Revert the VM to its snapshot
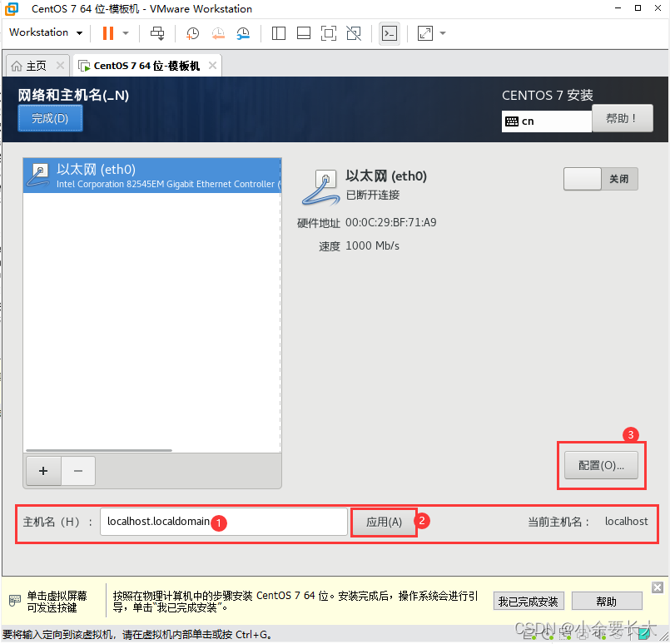670x644 pixels. tap(218, 32)
